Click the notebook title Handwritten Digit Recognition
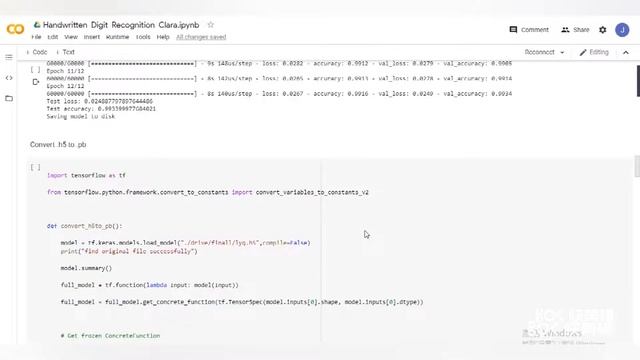 [121, 25]
